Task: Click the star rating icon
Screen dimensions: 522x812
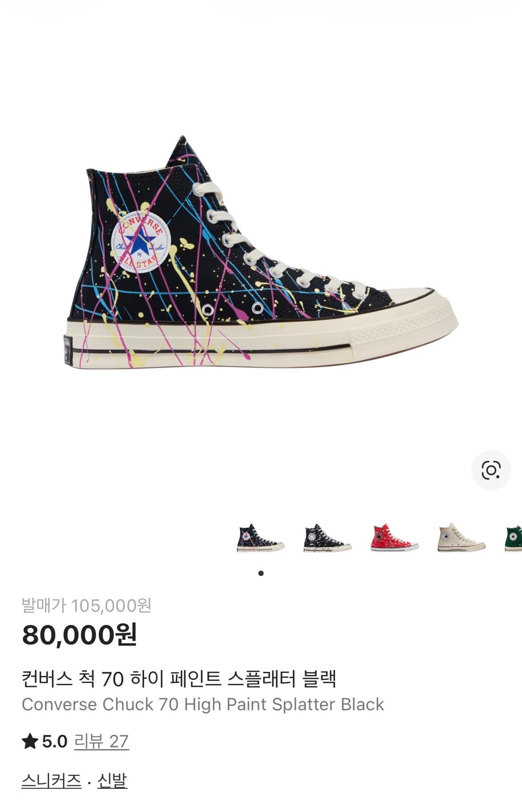Action: tap(30, 741)
